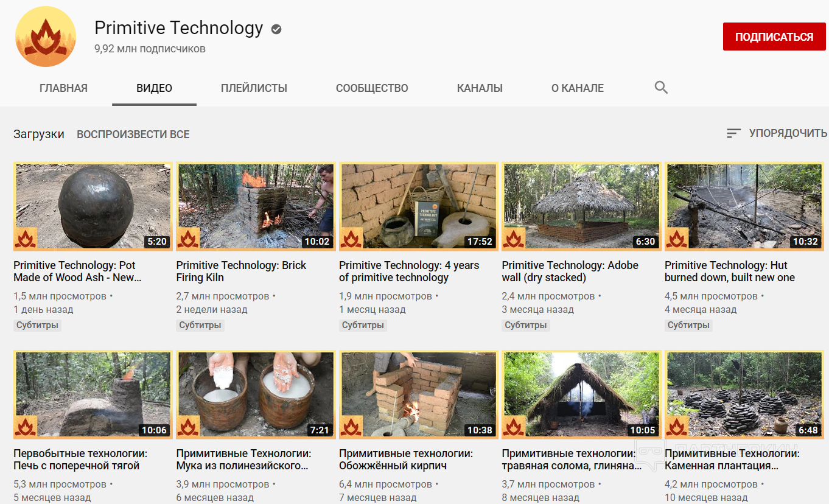Viewport: 829px width, 504px height.
Task: Switch to the ГЛАВНАЯ tab
Action: (x=63, y=88)
